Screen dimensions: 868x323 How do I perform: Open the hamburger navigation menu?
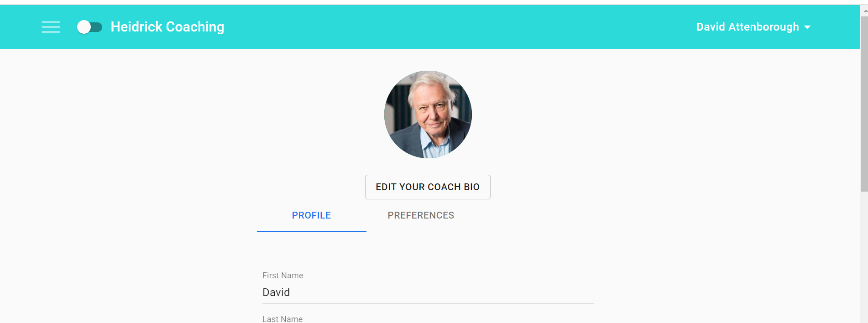(x=51, y=27)
